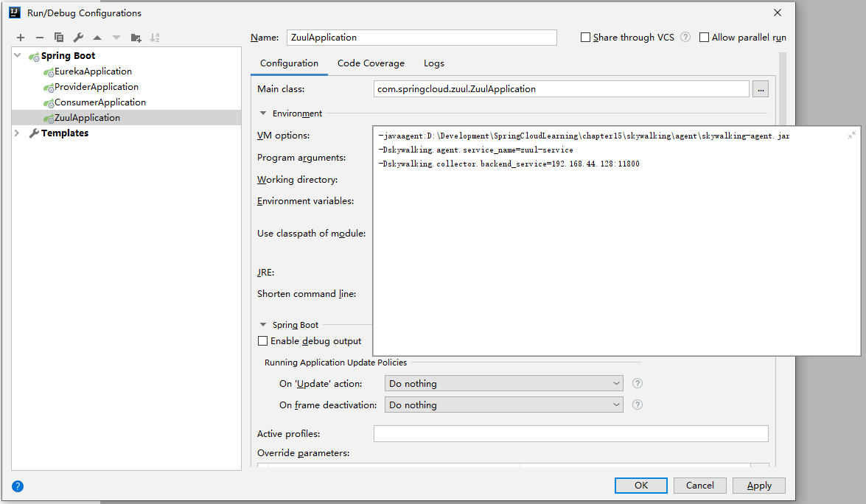Switch to the Code Coverage tab
The image size is (866, 504).
coord(371,63)
